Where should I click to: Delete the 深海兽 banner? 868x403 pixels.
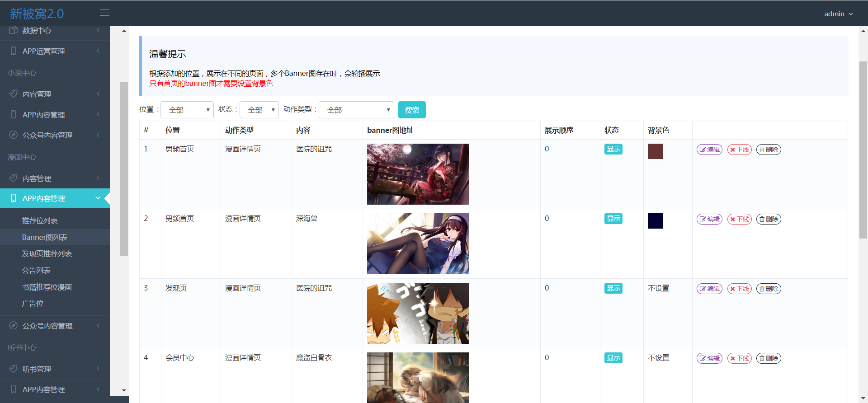pyautogui.click(x=769, y=219)
